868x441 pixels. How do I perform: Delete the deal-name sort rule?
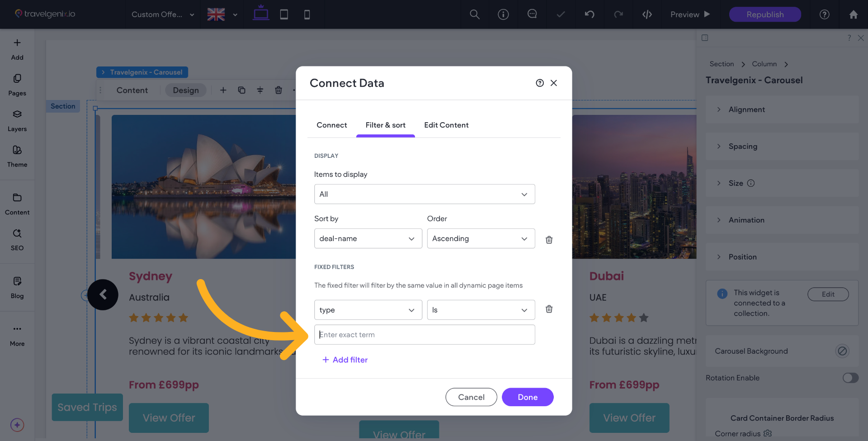pyautogui.click(x=549, y=240)
